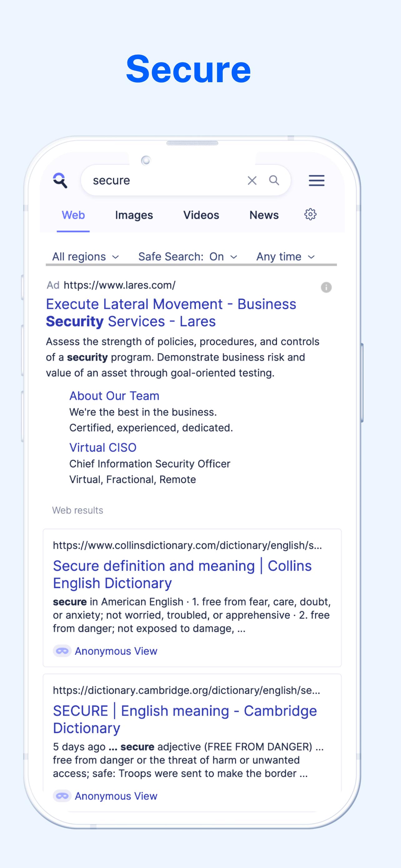The image size is (401, 868).
Task: Open the Safe Search On dropdown
Action: tap(187, 257)
